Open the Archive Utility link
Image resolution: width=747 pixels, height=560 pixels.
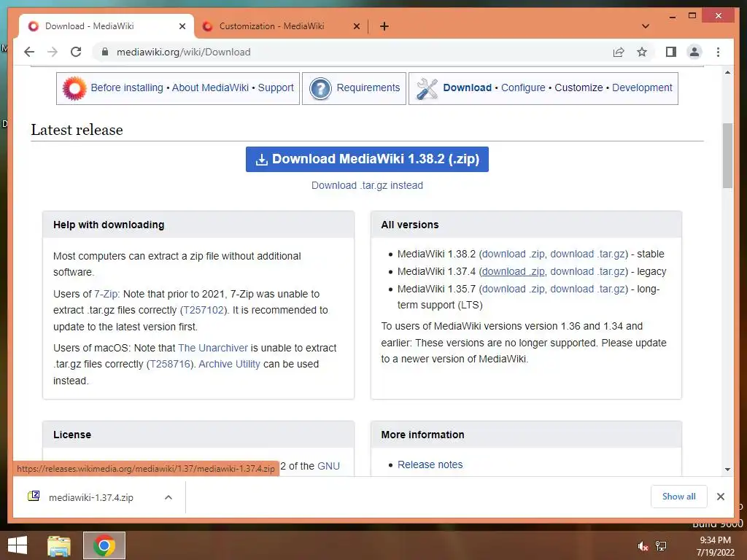(229, 365)
